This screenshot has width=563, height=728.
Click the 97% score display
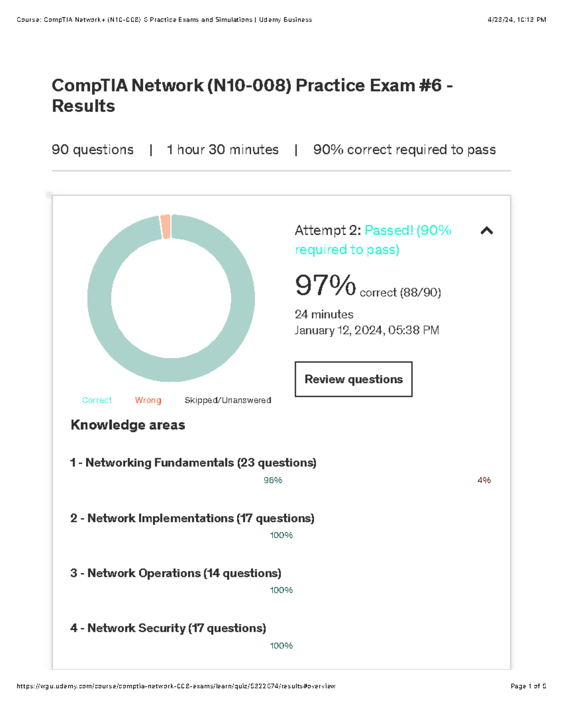(325, 286)
